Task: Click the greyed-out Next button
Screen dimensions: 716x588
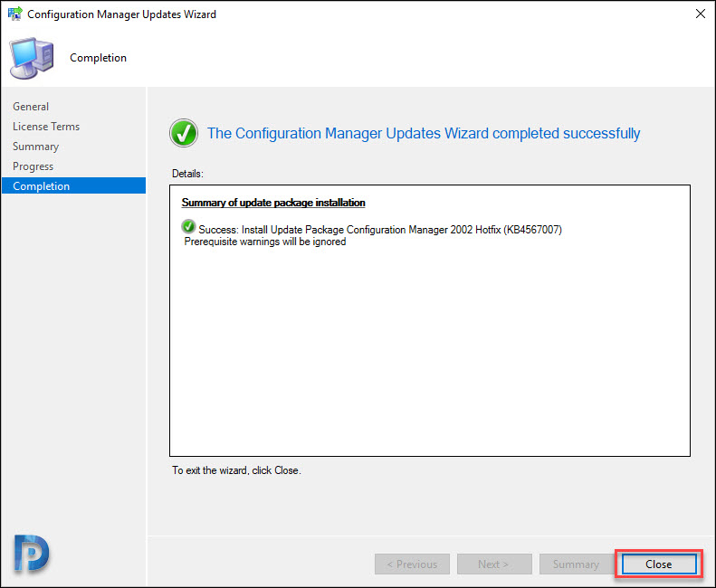Action: tap(494, 564)
